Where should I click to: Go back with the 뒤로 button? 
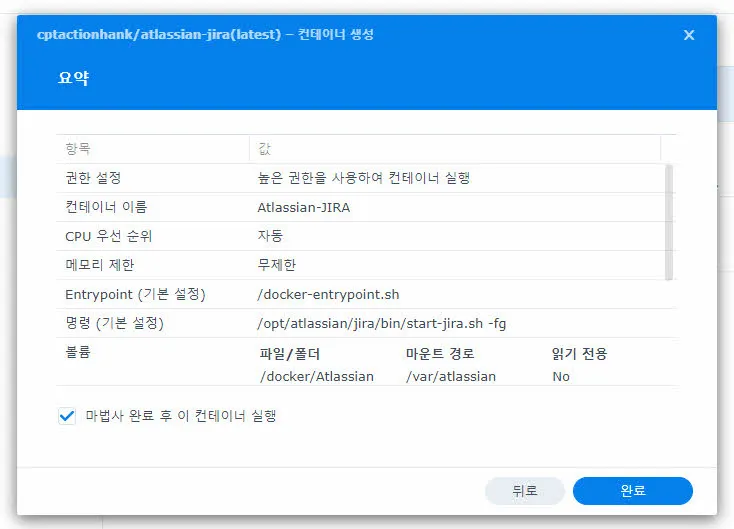click(524, 491)
